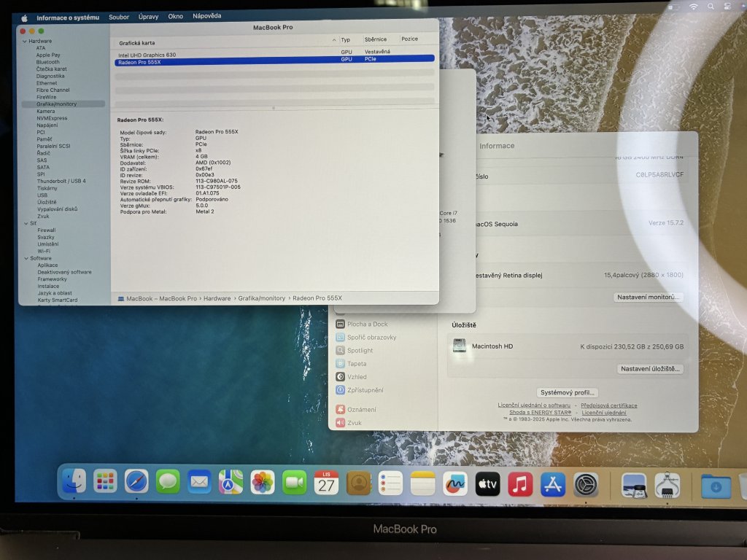
Task: Sort by Grafická karta column header
Action: click(136, 43)
